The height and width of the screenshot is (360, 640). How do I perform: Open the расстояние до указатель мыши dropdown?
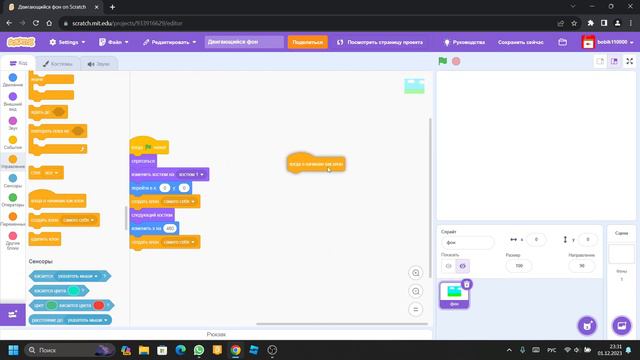tap(87, 320)
